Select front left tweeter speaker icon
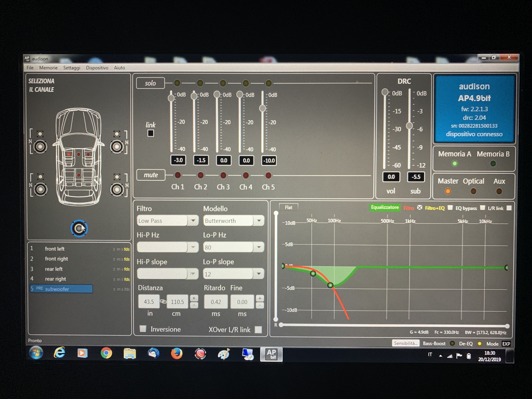Image resolution: width=532 pixels, height=399 pixels. (x=40, y=134)
